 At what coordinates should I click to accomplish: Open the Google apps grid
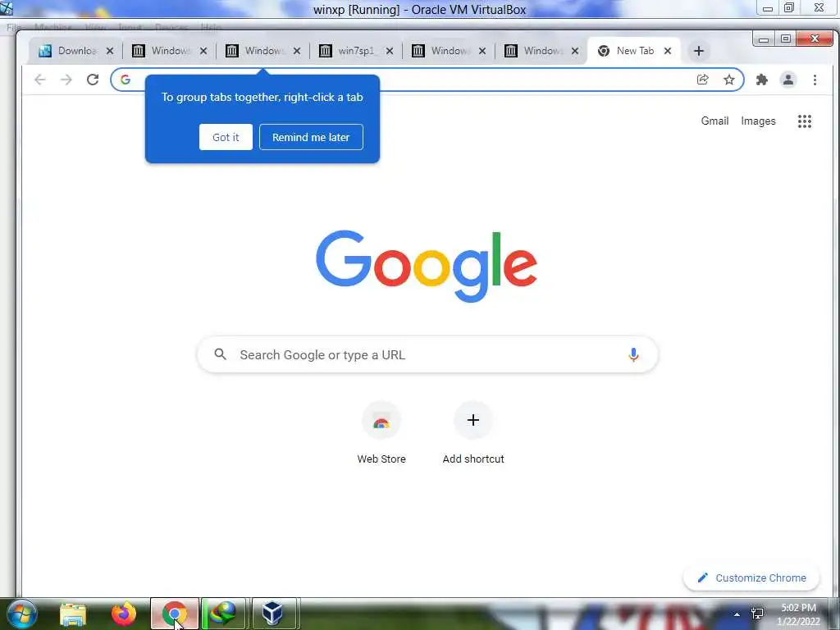point(805,121)
